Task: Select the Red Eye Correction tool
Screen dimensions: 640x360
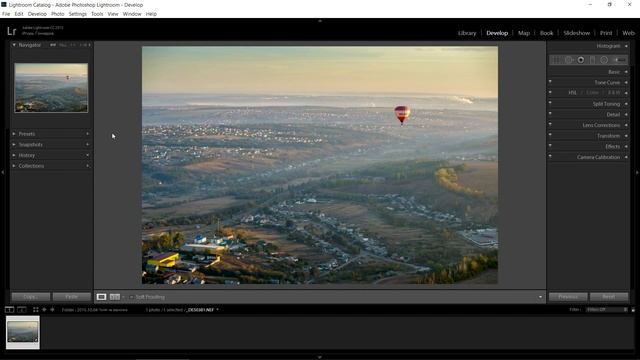Action: [x=580, y=60]
